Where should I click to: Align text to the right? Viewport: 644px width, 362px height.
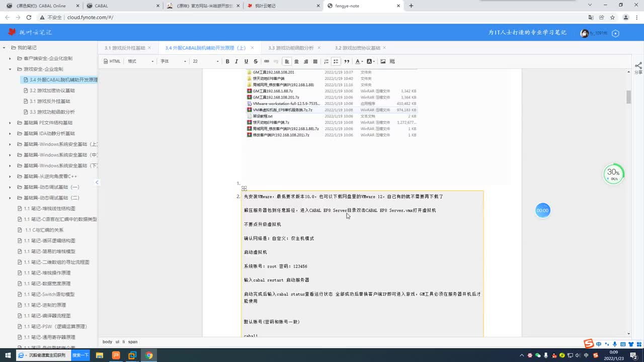pyautogui.click(x=306, y=61)
